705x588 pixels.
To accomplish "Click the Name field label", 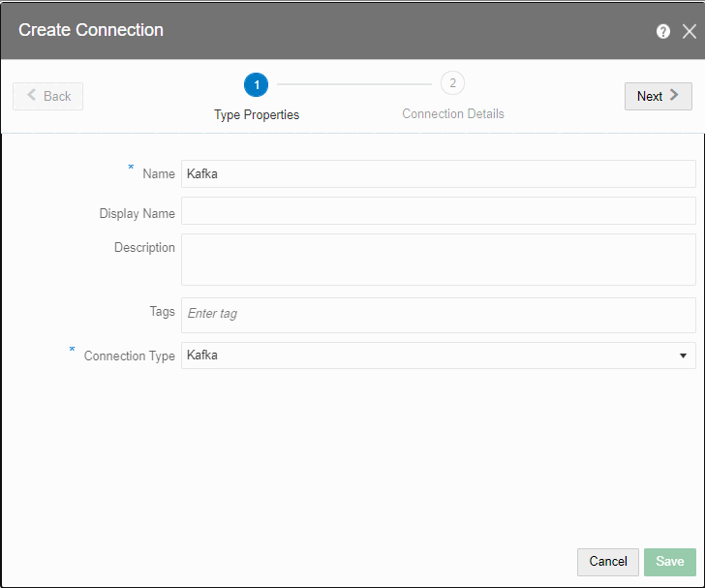I will click(x=159, y=174).
